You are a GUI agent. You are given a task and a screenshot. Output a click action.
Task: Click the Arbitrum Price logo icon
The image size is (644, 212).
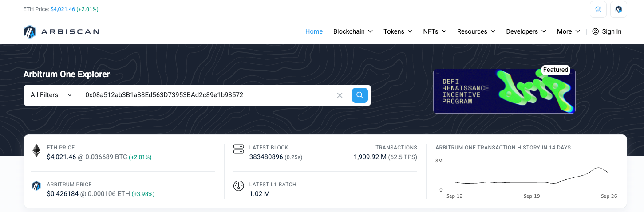pyautogui.click(x=36, y=186)
